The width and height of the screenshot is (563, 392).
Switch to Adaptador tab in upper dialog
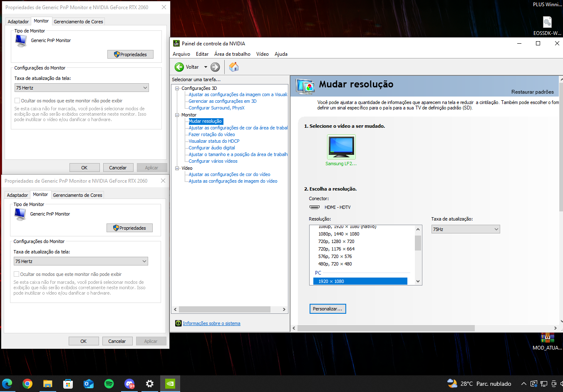click(x=18, y=22)
